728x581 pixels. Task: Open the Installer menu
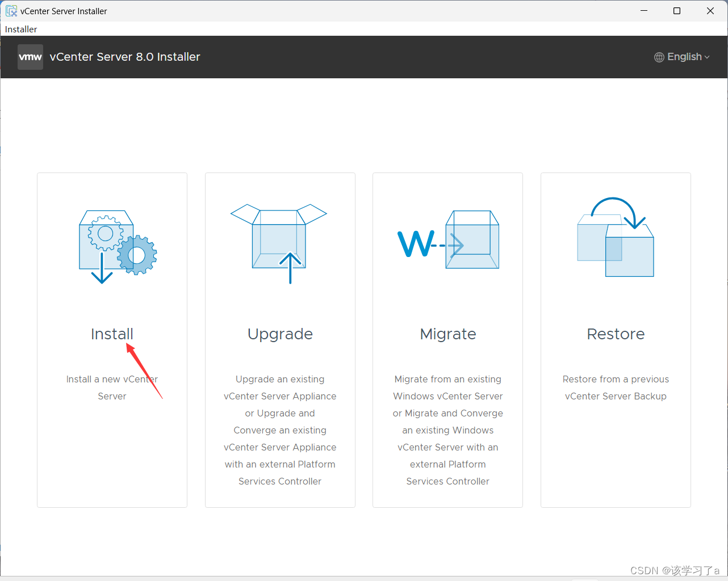21,29
